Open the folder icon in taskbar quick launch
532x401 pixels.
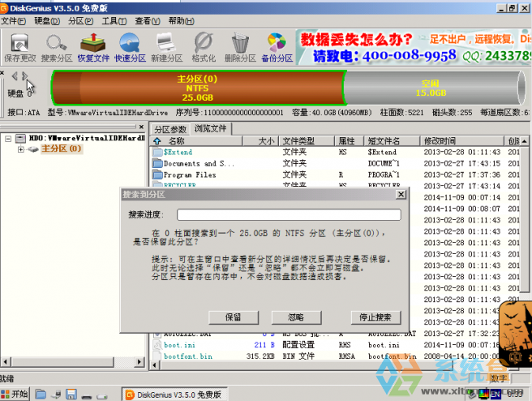41,395
